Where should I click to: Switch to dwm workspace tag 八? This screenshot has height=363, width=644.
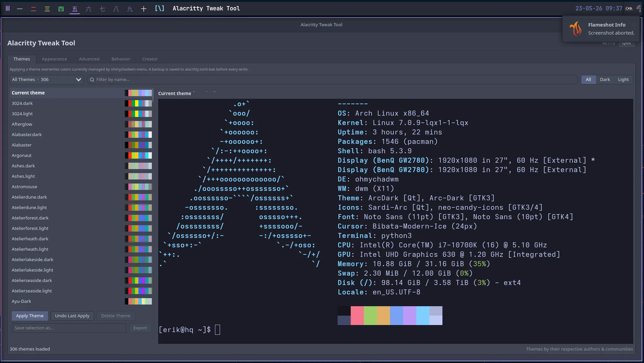tap(116, 8)
